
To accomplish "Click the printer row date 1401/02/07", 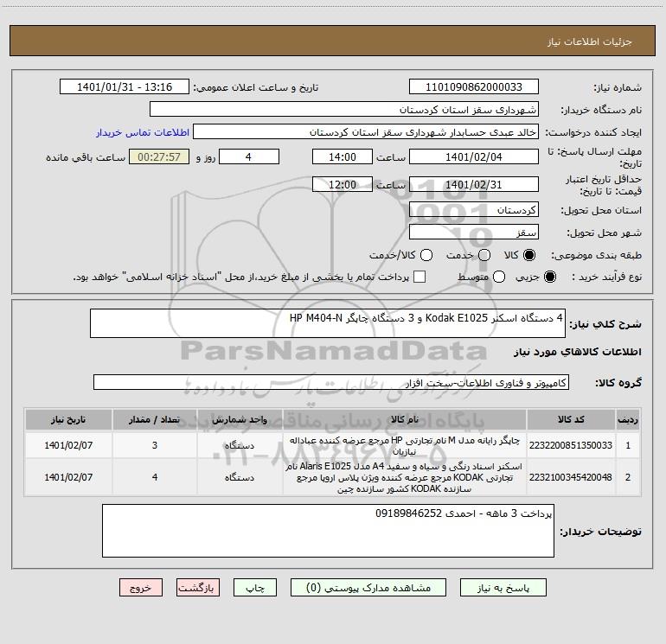I will coord(68,445).
